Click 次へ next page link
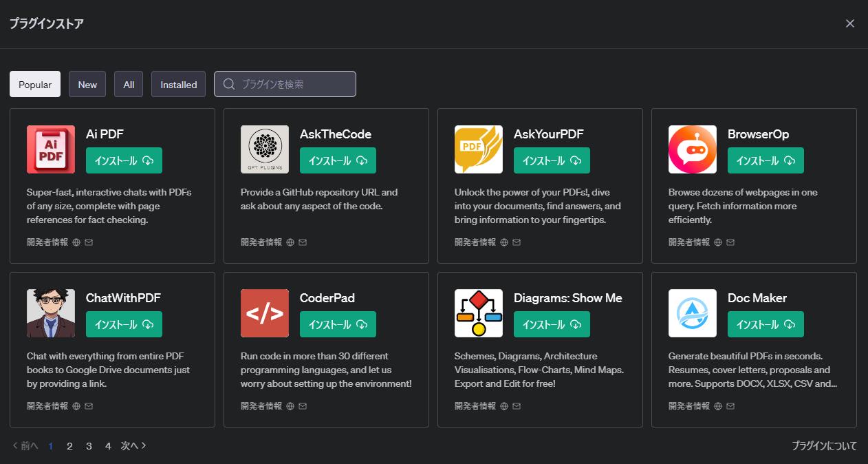 click(x=134, y=446)
